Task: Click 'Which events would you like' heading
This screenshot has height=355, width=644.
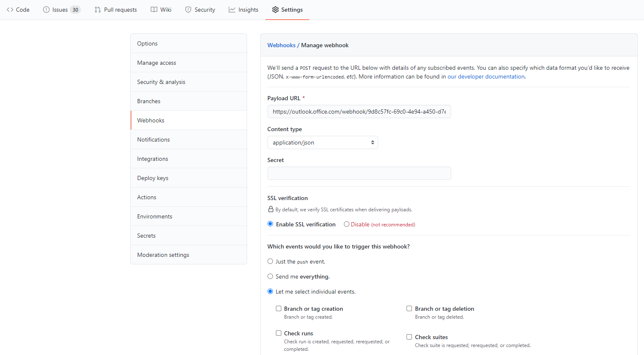Action: pos(338,246)
